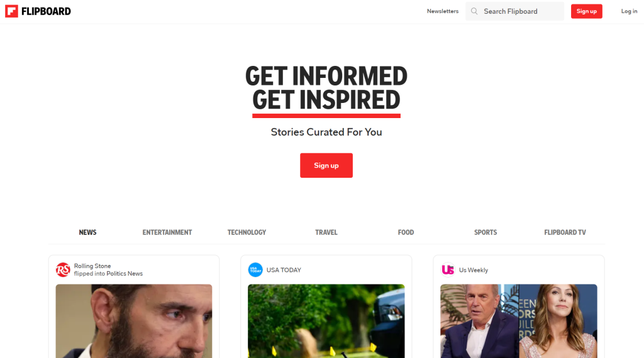
Task: Switch to the SPORTS tab
Action: 486,232
